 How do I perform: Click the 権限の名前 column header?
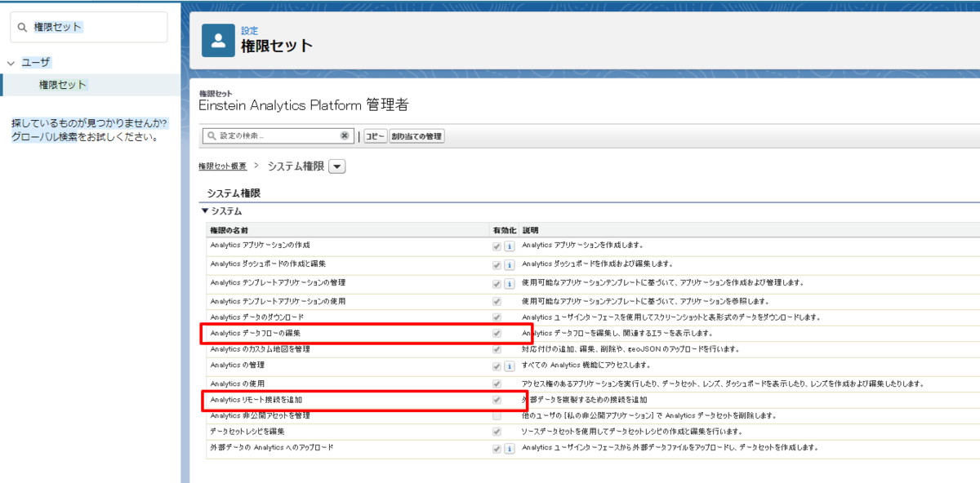coord(229,231)
